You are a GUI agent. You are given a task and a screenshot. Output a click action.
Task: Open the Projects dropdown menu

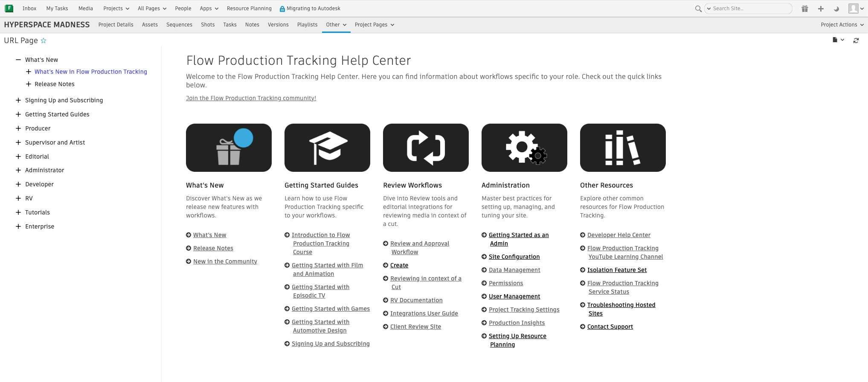[x=116, y=9]
